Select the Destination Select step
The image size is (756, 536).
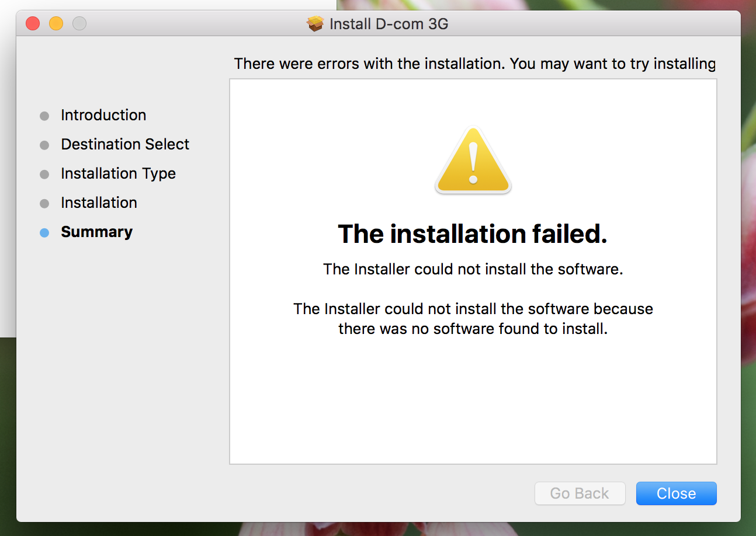click(x=125, y=144)
